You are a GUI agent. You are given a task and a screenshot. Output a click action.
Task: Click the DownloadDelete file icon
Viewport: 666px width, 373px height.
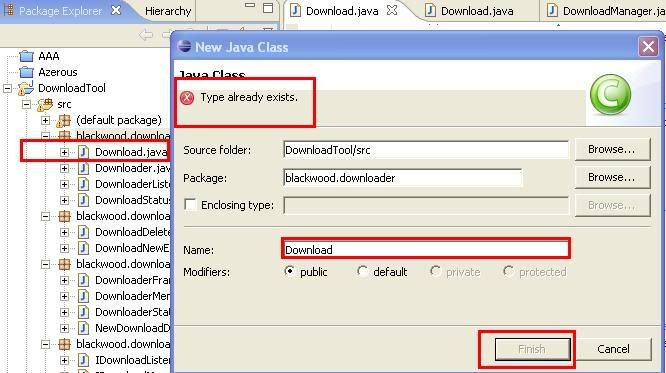tap(84, 232)
